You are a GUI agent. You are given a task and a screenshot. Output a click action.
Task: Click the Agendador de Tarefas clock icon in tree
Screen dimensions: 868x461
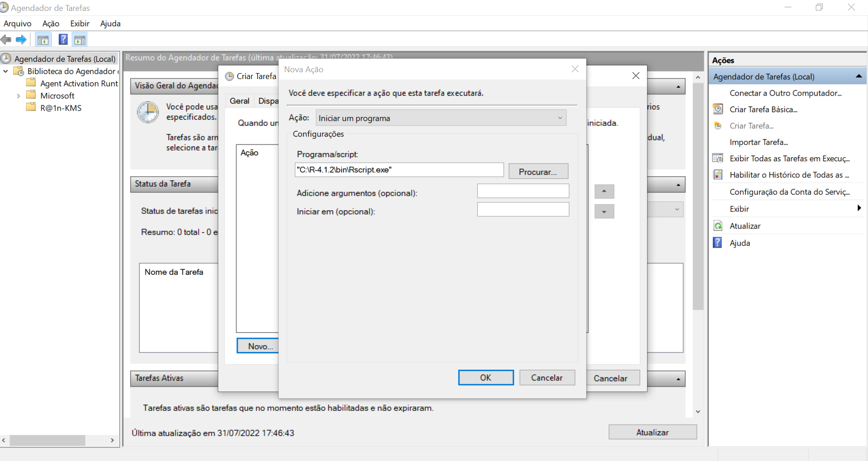tap(6, 58)
